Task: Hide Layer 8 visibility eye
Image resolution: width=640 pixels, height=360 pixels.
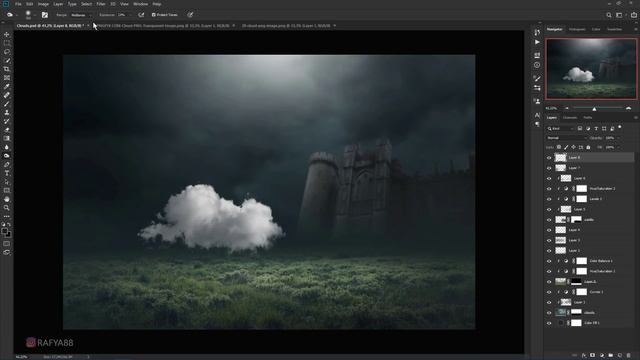Action: [x=549, y=158]
